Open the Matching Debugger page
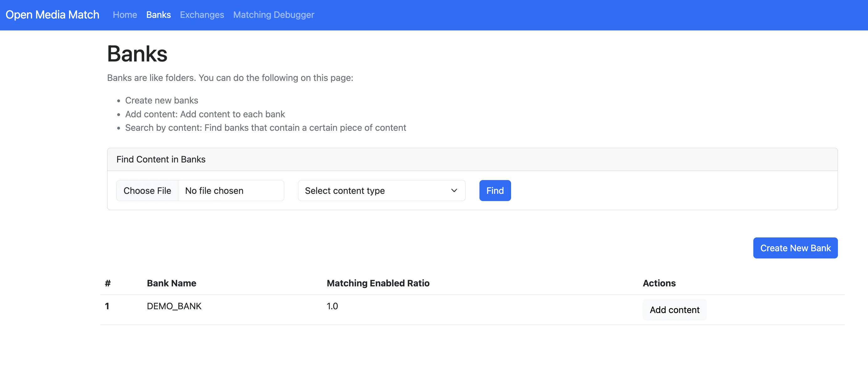Screen dimensions: 868x372 click(x=274, y=15)
